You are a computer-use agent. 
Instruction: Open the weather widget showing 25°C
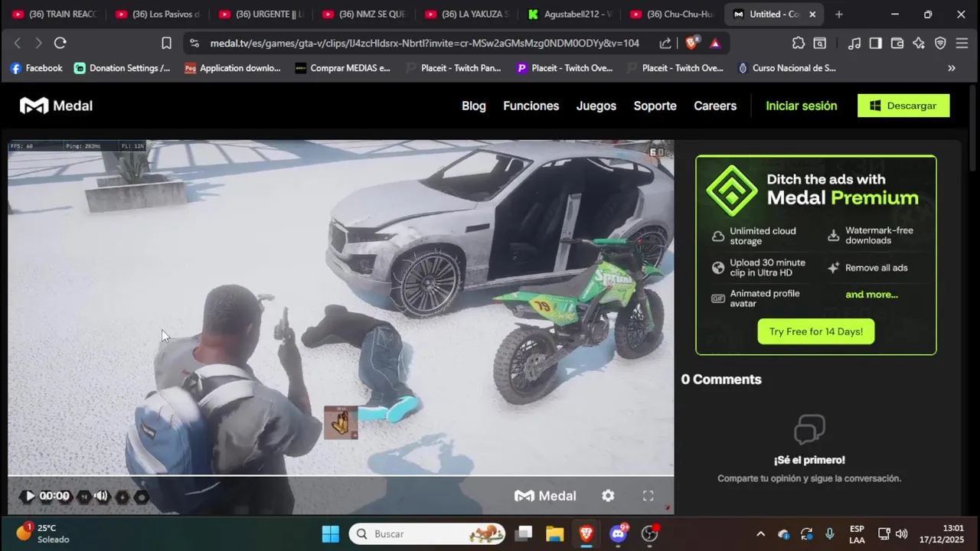click(x=43, y=533)
